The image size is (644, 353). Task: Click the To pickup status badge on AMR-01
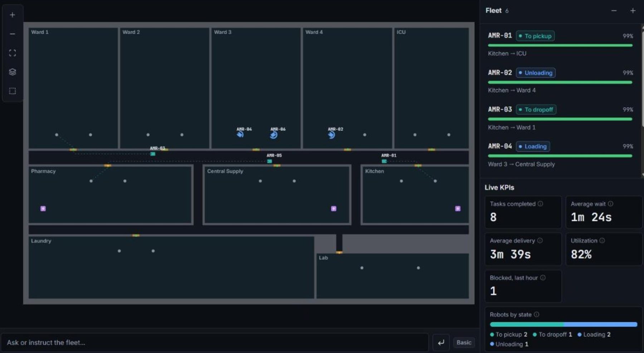click(x=535, y=36)
